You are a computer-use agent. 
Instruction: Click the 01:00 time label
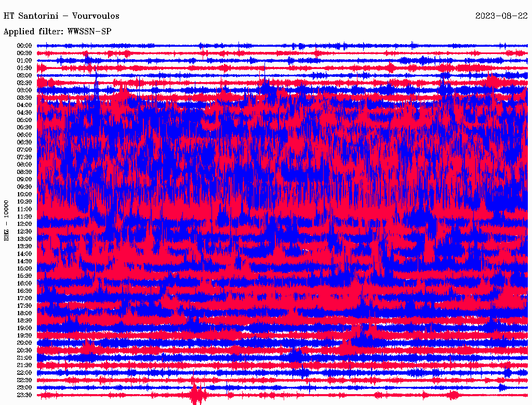point(24,60)
